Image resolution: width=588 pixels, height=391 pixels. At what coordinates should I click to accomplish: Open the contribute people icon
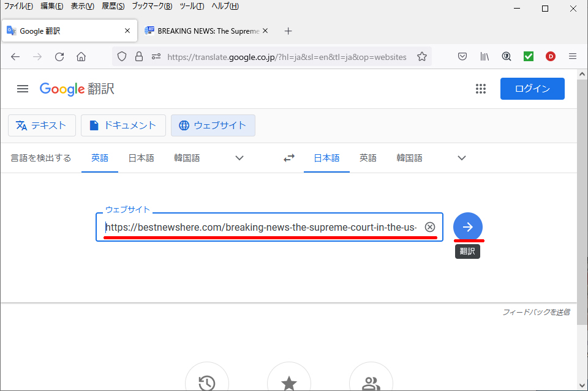[371, 383]
